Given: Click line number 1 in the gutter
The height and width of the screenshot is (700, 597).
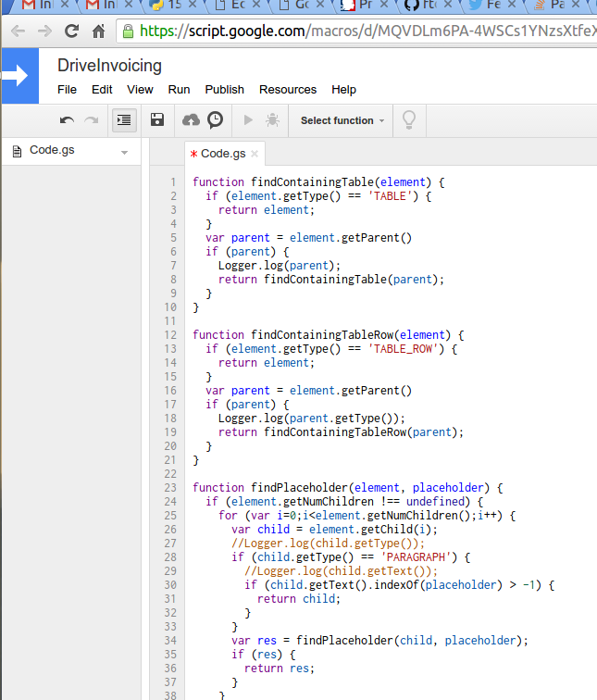Looking at the screenshot, I should click(x=173, y=182).
